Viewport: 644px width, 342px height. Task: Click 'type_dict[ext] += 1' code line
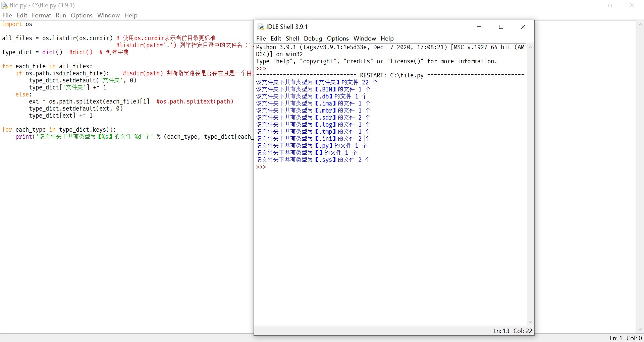pyautogui.click(x=61, y=116)
